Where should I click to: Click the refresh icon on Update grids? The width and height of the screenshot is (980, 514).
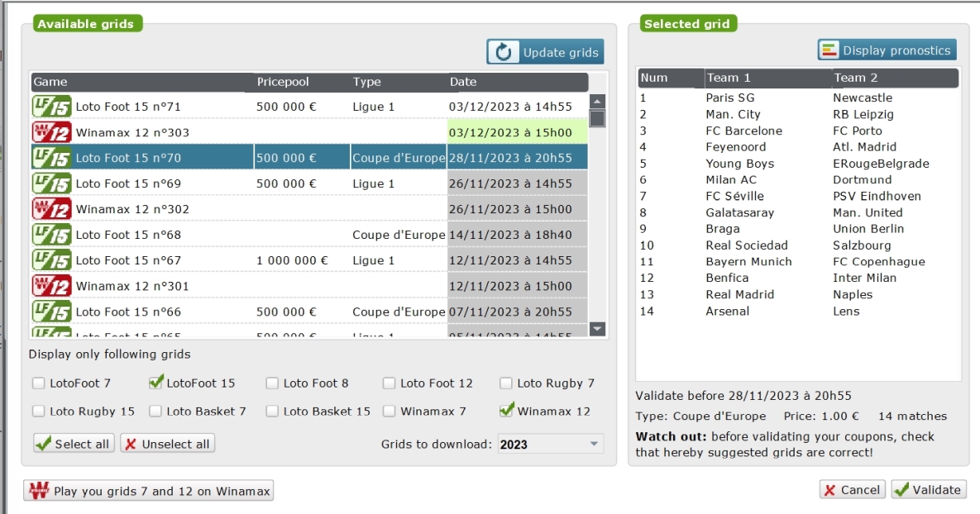[x=503, y=52]
